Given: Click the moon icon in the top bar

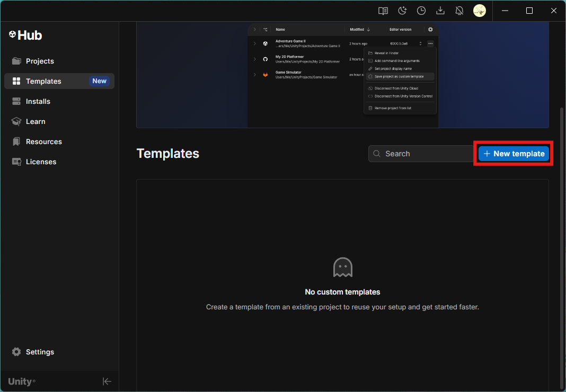Looking at the screenshot, I should (402, 11).
